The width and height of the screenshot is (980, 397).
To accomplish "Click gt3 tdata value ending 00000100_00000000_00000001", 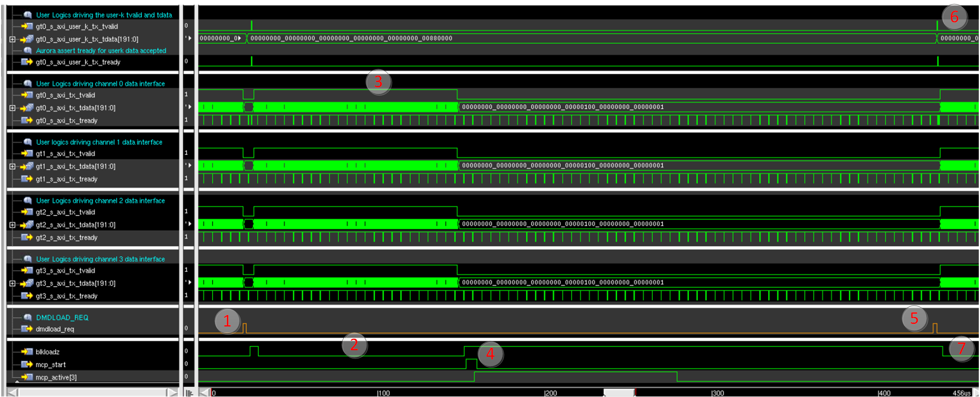I will (563, 282).
